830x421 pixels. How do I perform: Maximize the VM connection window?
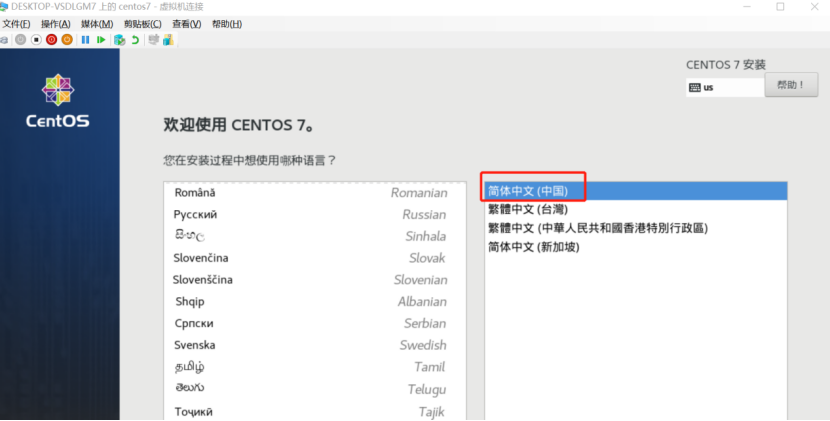(780, 7)
